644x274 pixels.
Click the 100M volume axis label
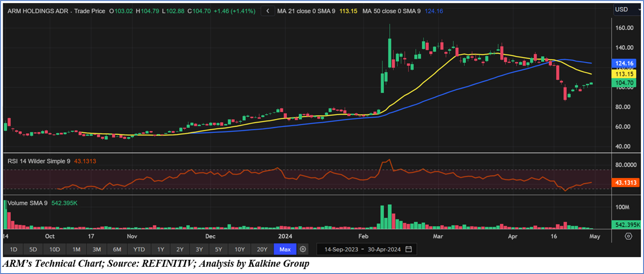622,207
